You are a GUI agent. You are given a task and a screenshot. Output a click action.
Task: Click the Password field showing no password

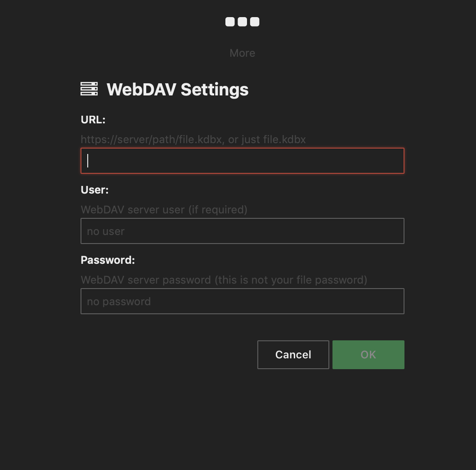[x=242, y=301]
